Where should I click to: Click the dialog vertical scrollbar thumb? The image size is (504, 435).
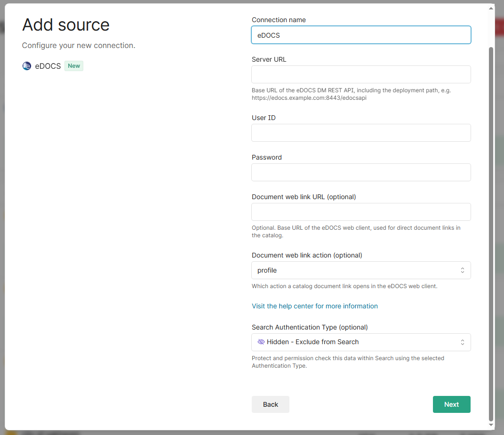point(491,234)
